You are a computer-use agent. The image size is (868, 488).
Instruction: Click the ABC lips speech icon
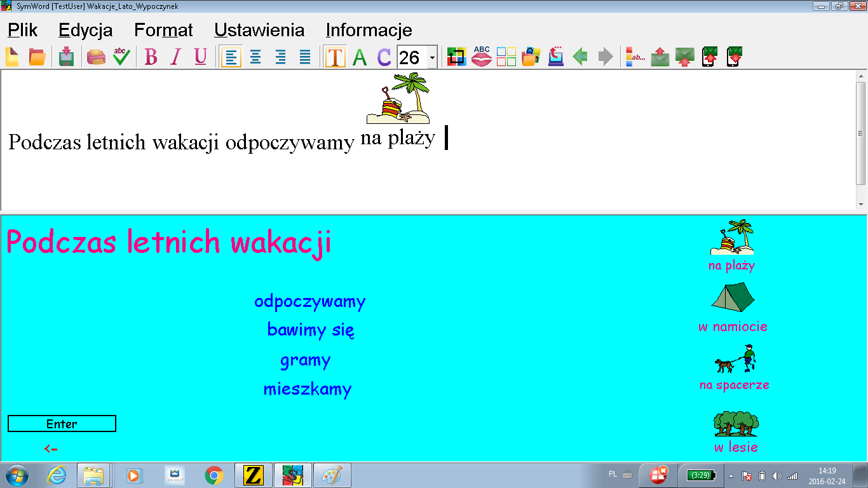coord(482,57)
